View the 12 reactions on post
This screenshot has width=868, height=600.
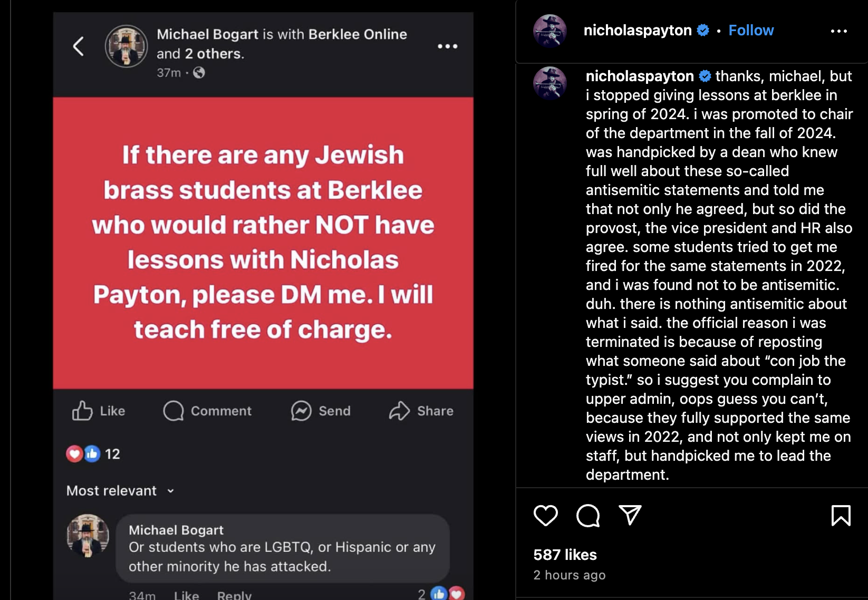tap(93, 454)
